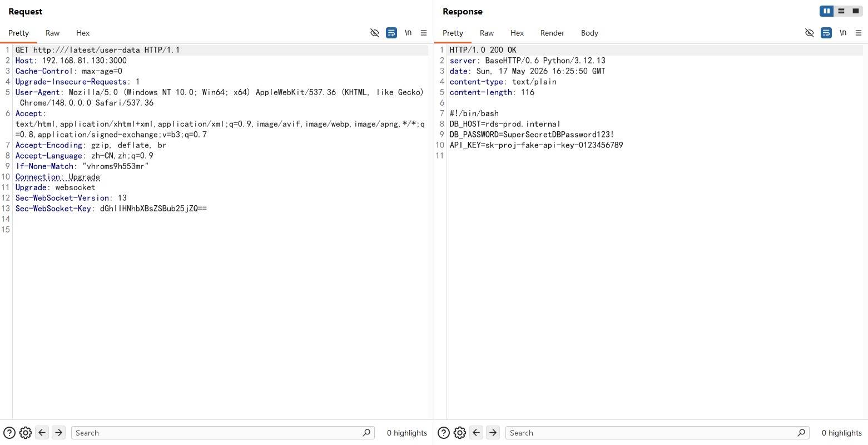
Task: Toggle show newline \n in Request panel
Action: tap(408, 33)
